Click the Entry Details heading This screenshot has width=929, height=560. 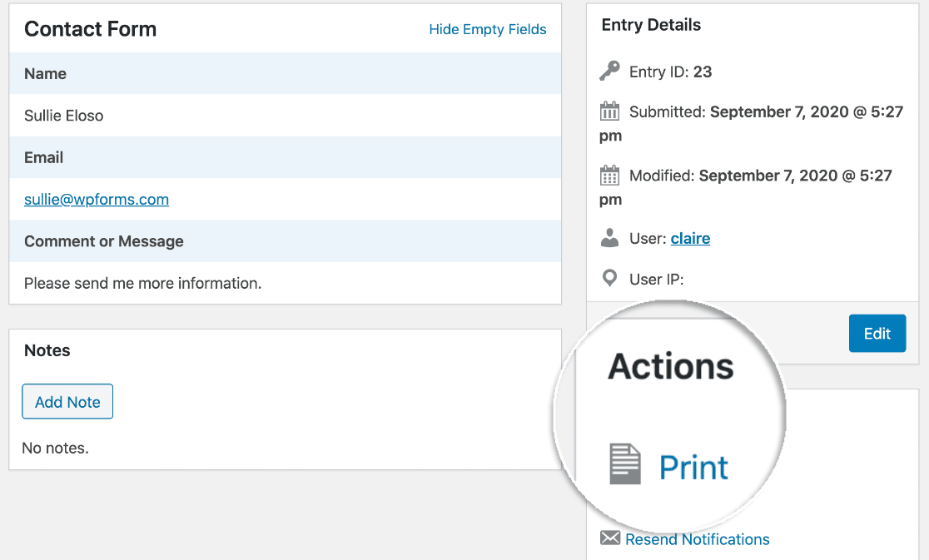point(651,25)
